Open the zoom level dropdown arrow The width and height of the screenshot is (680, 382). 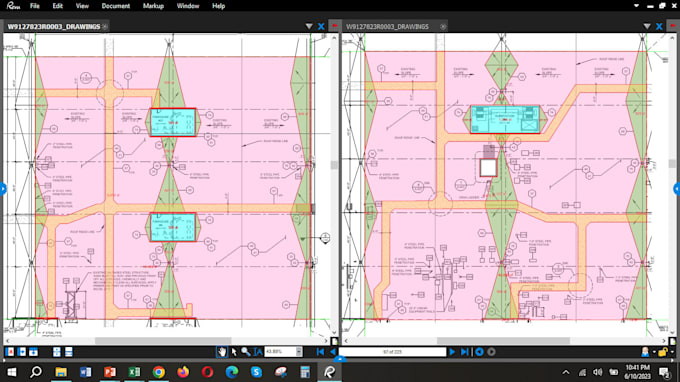(299, 352)
